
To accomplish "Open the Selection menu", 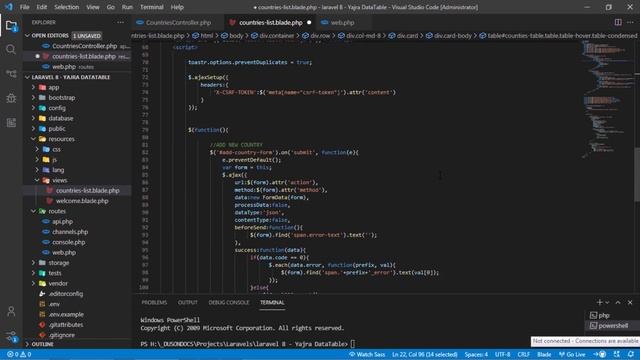I will tap(67, 7).
